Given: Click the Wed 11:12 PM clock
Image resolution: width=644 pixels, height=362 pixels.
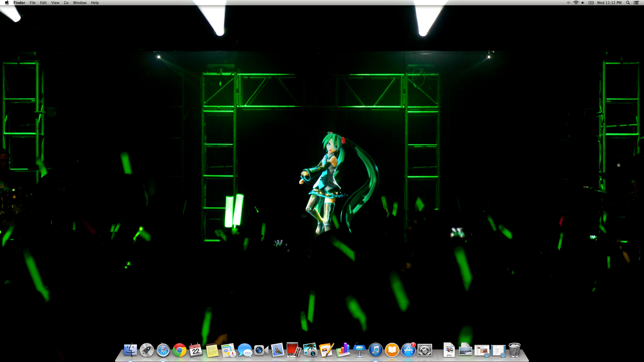Looking at the screenshot, I should pyautogui.click(x=609, y=3).
